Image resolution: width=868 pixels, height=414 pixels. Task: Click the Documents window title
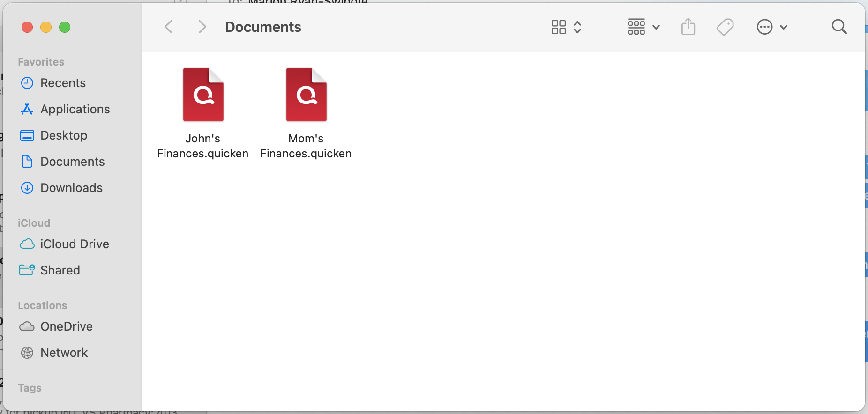[263, 27]
